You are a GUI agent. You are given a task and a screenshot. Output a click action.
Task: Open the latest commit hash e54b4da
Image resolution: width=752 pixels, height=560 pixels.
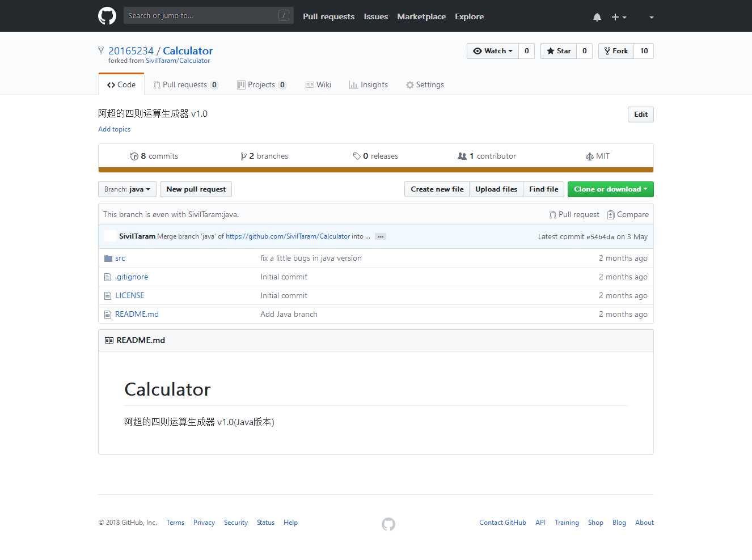600,237
